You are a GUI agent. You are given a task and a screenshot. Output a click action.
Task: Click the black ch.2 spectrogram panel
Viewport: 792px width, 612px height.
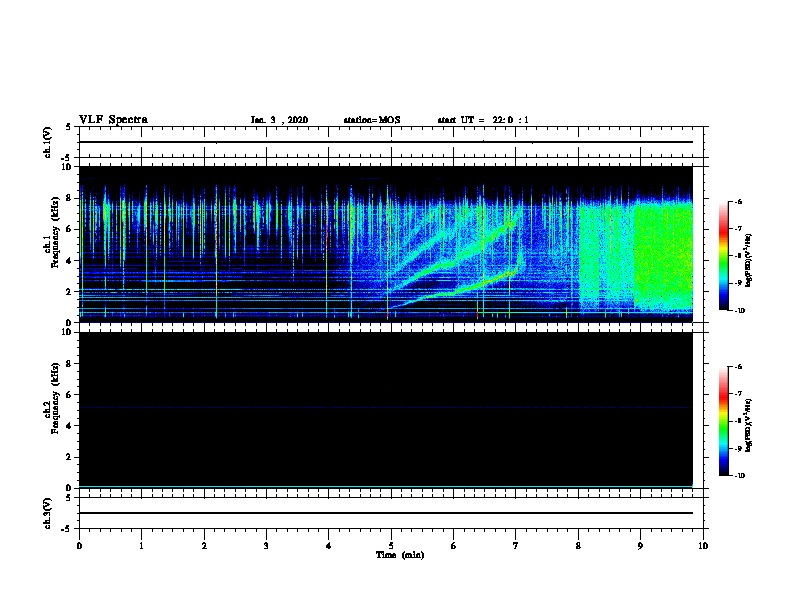click(x=386, y=410)
